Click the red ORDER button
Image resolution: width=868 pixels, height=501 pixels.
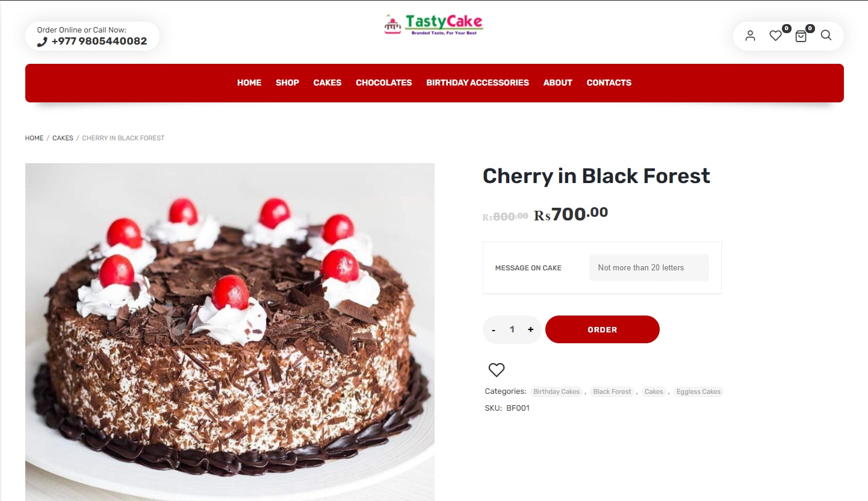pos(603,329)
